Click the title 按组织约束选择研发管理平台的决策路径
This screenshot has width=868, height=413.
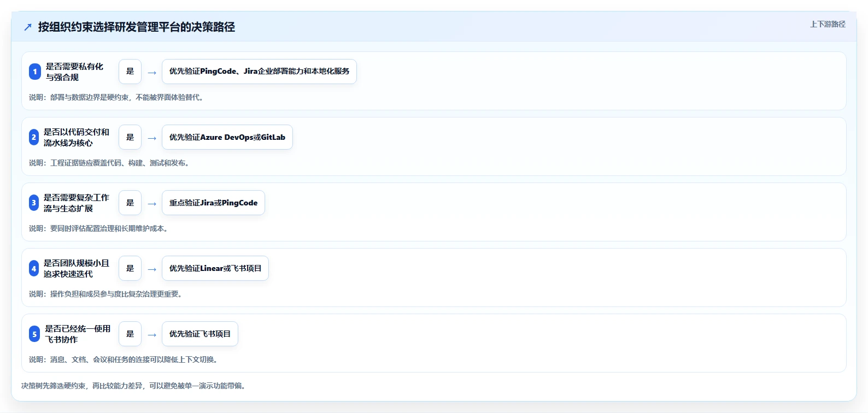tap(137, 27)
